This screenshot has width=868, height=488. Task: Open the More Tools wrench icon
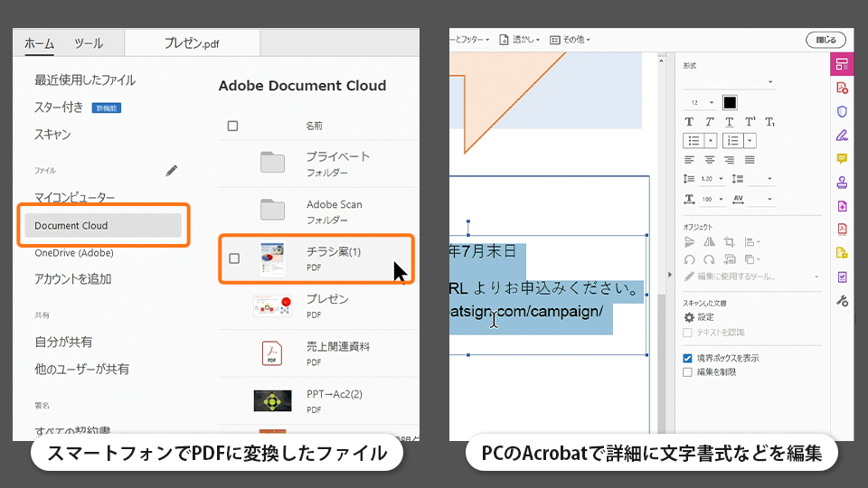coord(842,301)
